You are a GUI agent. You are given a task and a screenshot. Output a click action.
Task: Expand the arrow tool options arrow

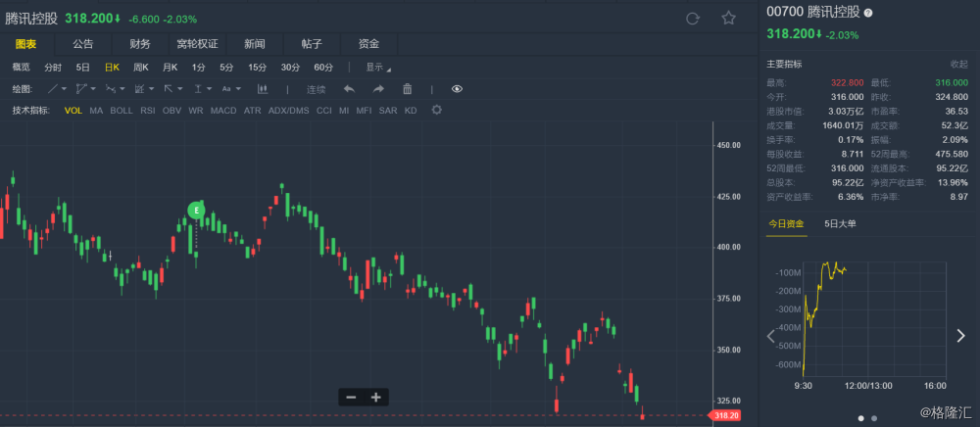click(179, 89)
